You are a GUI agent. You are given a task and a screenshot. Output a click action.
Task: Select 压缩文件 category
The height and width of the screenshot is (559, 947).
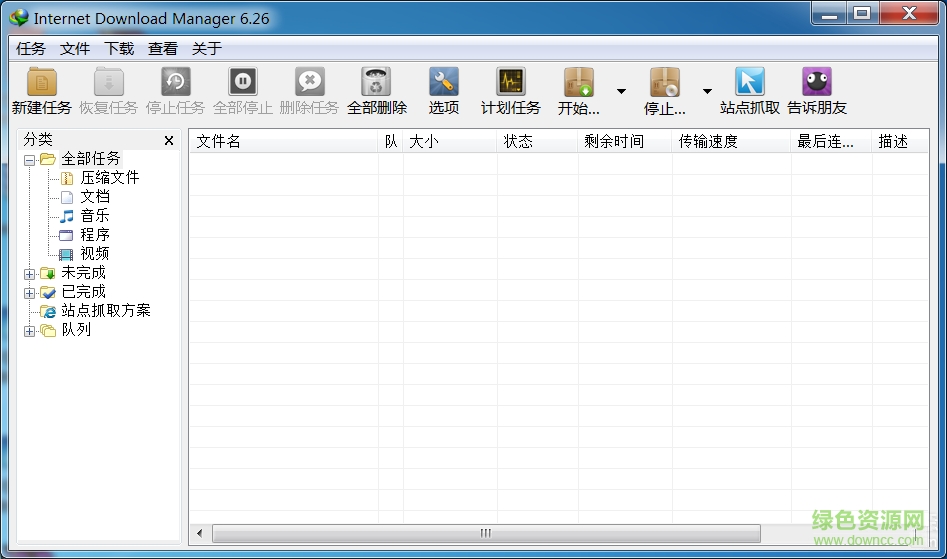pyautogui.click(x=109, y=177)
